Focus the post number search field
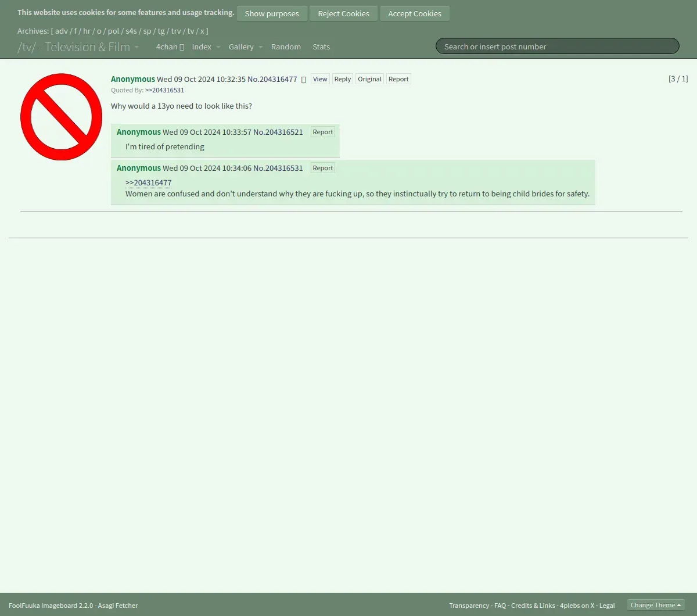 click(x=557, y=46)
